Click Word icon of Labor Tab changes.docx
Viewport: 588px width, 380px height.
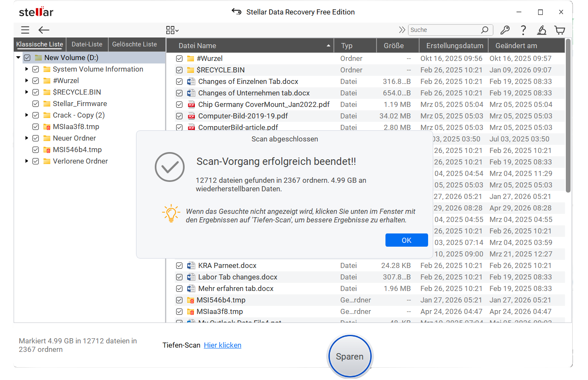191,277
